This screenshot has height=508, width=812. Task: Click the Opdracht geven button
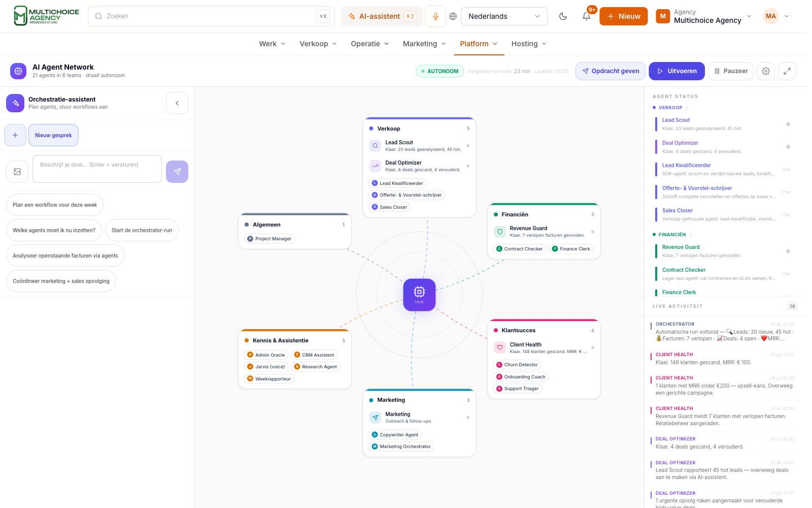coord(611,71)
